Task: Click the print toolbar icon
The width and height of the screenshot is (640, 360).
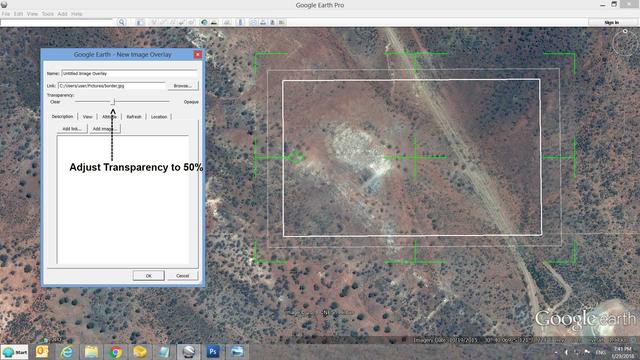Action: [x=263, y=22]
